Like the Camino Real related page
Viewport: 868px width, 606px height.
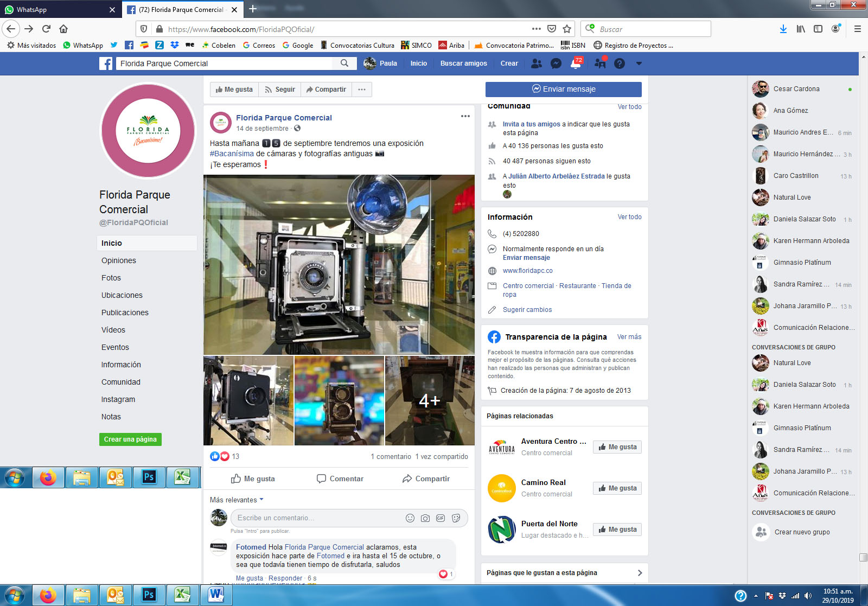(617, 488)
